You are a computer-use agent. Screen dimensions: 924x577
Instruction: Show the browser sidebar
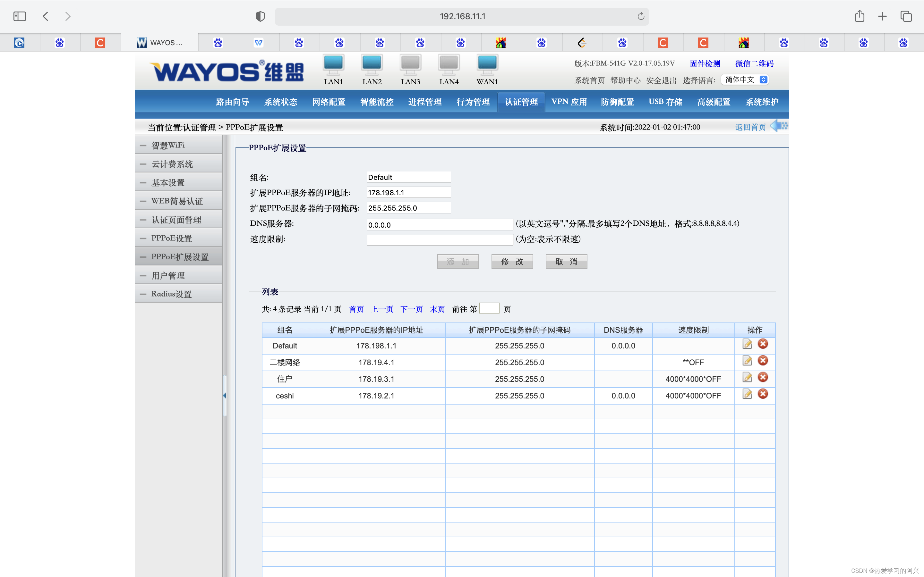20,16
